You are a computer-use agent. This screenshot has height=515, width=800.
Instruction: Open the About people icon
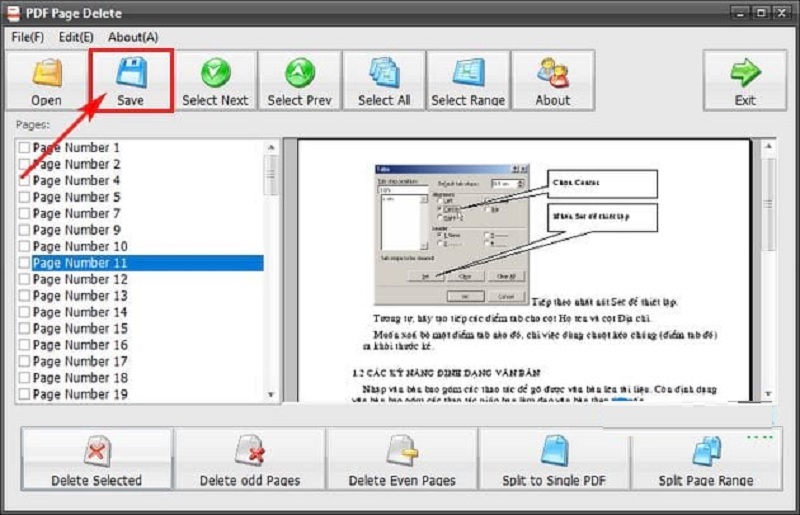click(552, 72)
